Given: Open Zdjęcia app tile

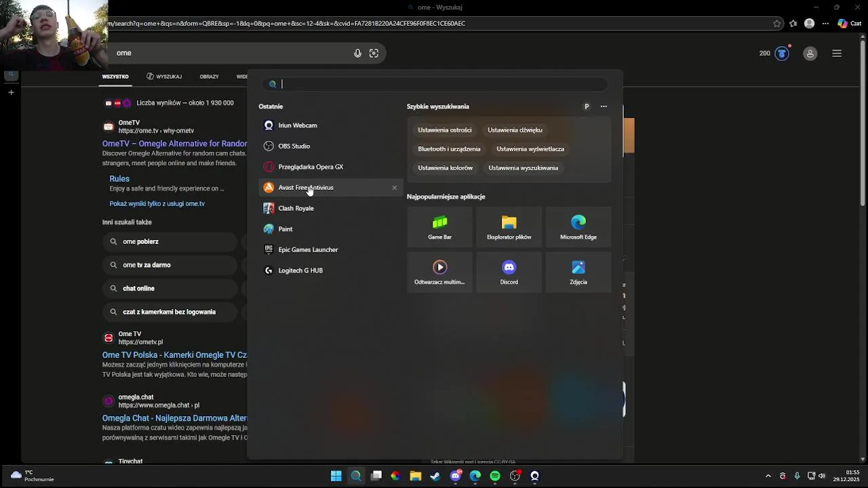Looking at the screenshot, I should (578, 272).
